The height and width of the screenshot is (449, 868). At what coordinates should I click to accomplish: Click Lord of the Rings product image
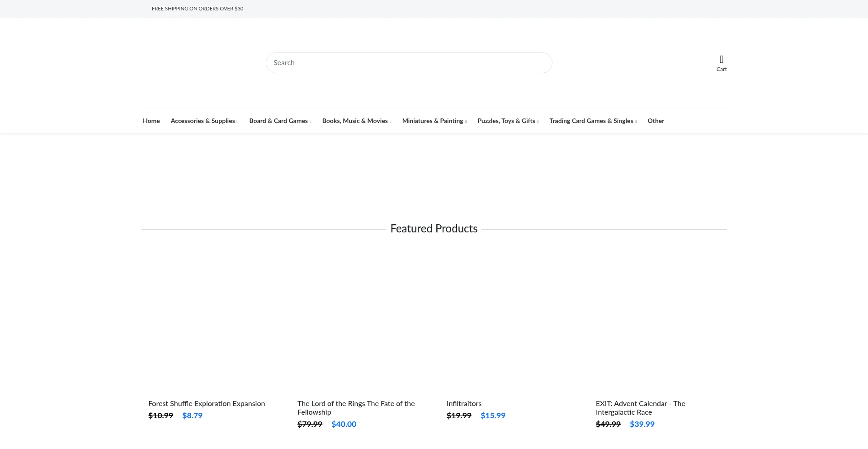tap(359, 321)
